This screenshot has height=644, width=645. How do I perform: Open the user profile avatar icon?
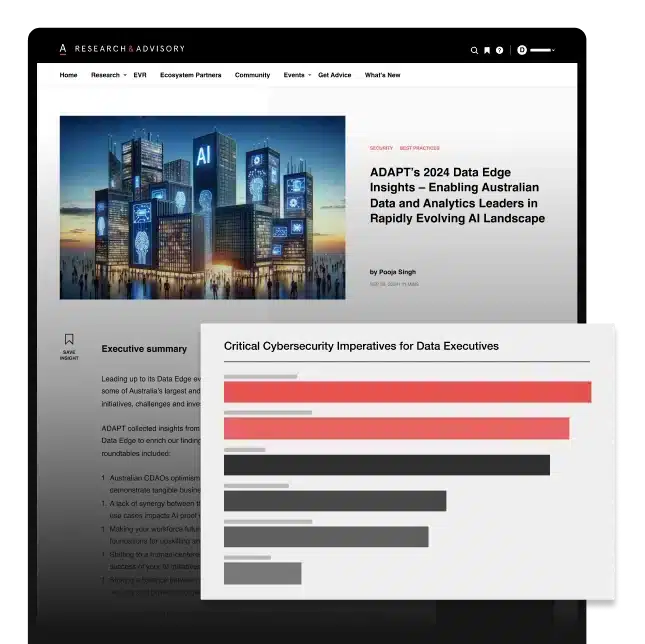coord(522,50)
